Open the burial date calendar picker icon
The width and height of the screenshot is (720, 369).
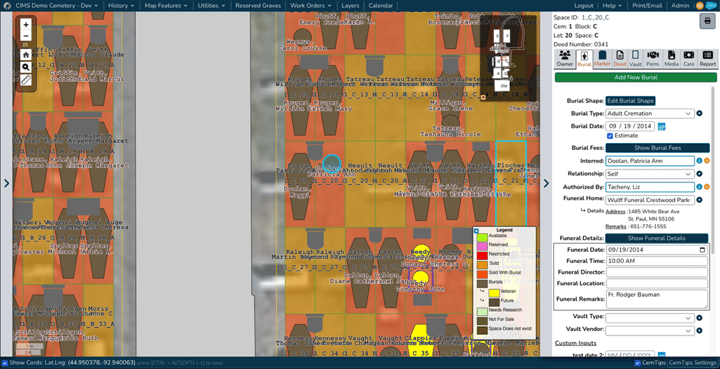(x=661, y=126)
